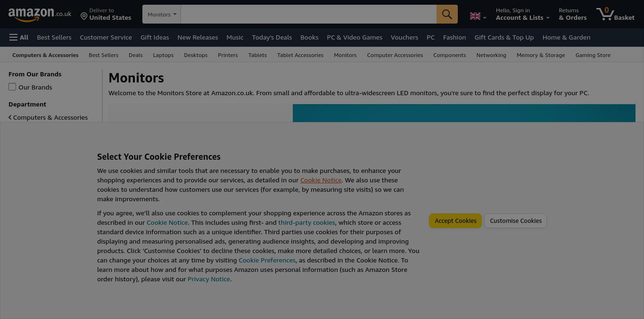Image resolution: width=644 pixels, height=319 pixels.
Task: Open Returns & Orders
Action: tap(572, 14)
